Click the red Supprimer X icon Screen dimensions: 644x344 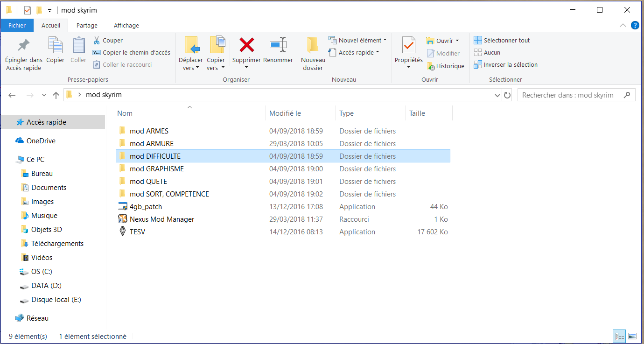click(246, 45)
